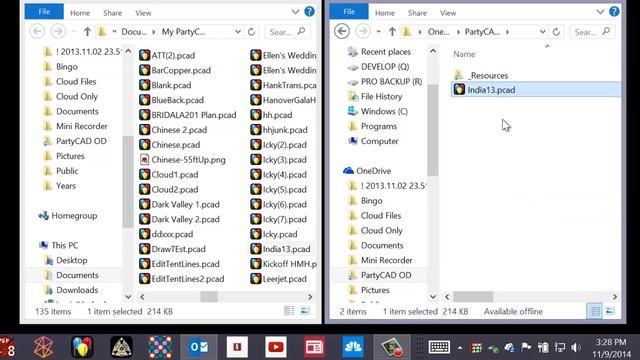
Task: Refresh the right Explorer window
Action: coord(556,31)
